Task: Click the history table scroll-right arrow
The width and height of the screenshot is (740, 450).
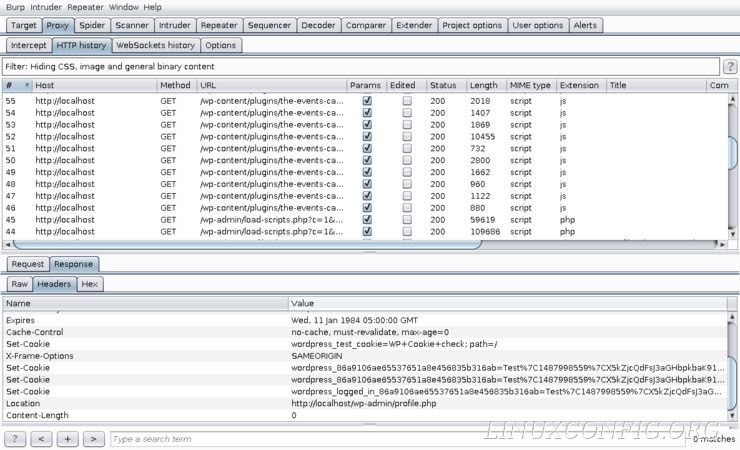Action: coord(722,244)
